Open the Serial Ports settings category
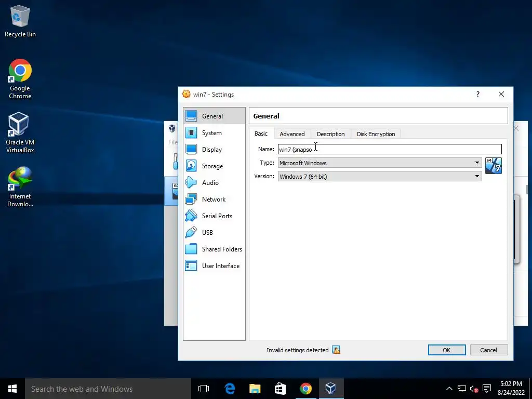The width and height of the screenshot is (532, 399). click(x=214, y=216)
